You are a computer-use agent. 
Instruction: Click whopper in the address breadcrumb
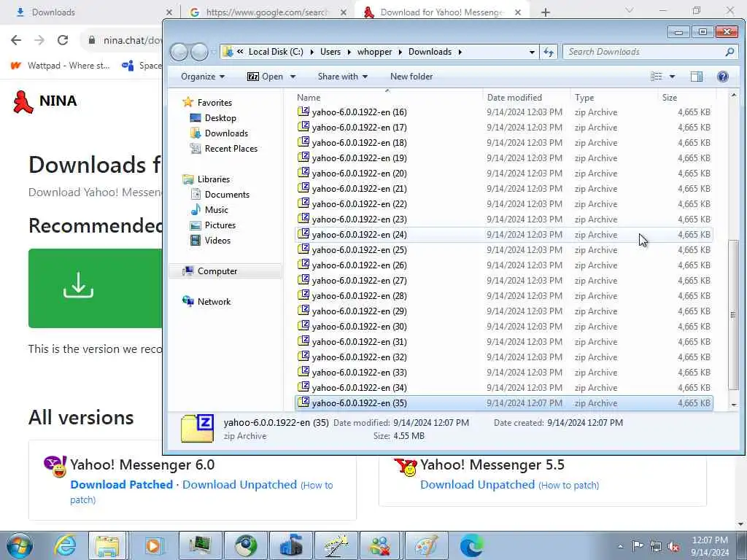(374, 52)
